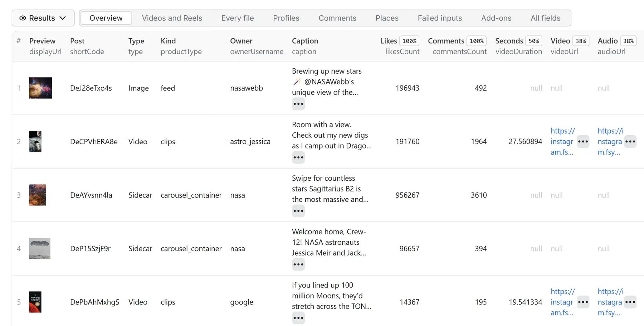This screenshot has height=326, width=644.
Task: Open preview thumbnail of astro_jessica video
Action: pyautogui.click(x=35, y=141)
